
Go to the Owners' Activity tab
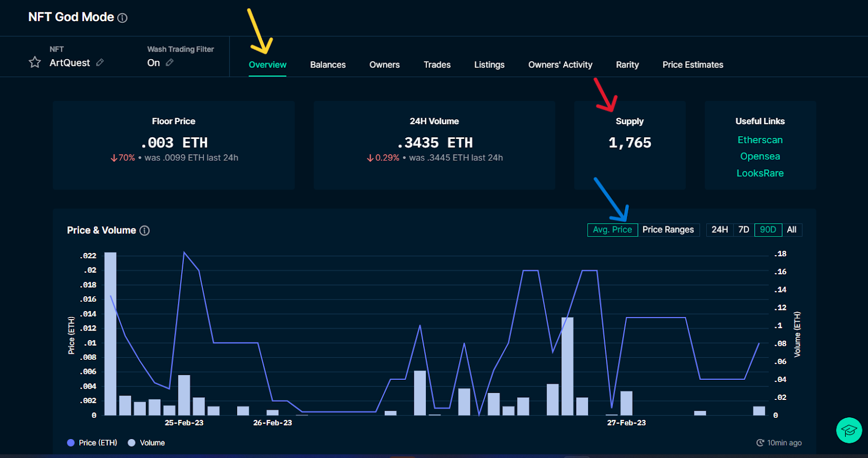click(x=560, y=65)
